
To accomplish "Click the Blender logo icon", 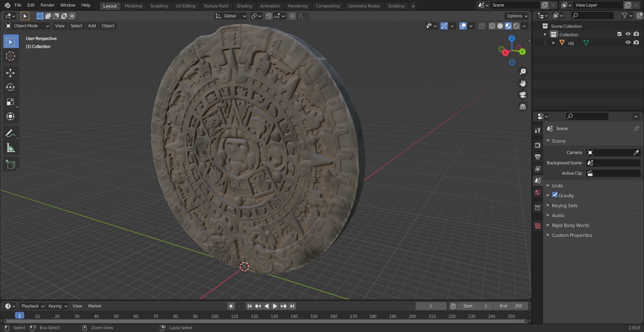I will (x=7, y=5).
